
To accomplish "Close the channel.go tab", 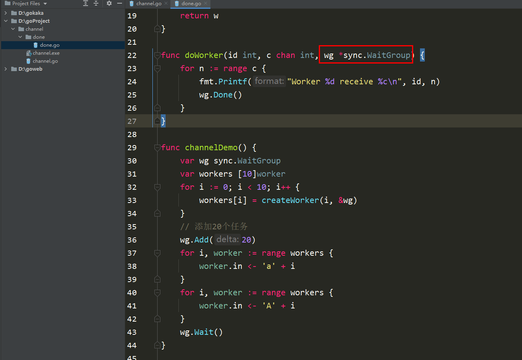I will [166, 4].
